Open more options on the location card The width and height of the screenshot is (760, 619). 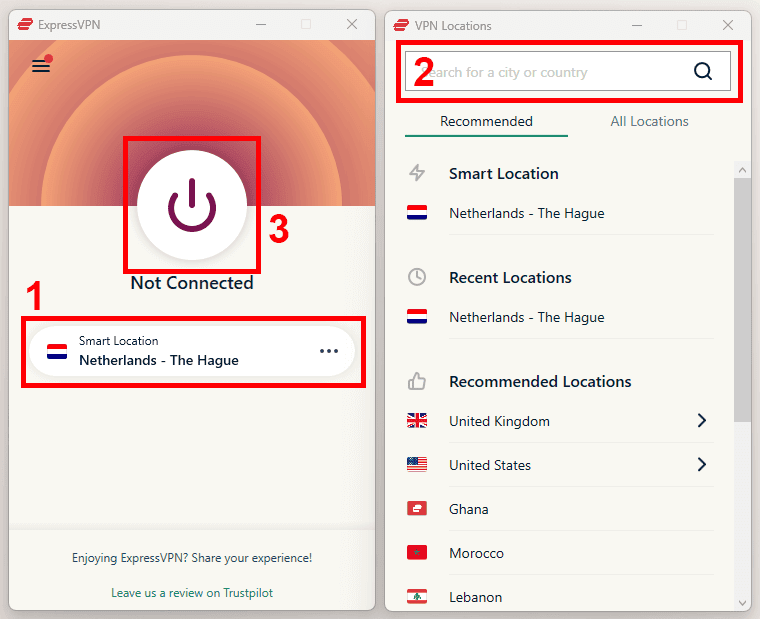(329, 351)
